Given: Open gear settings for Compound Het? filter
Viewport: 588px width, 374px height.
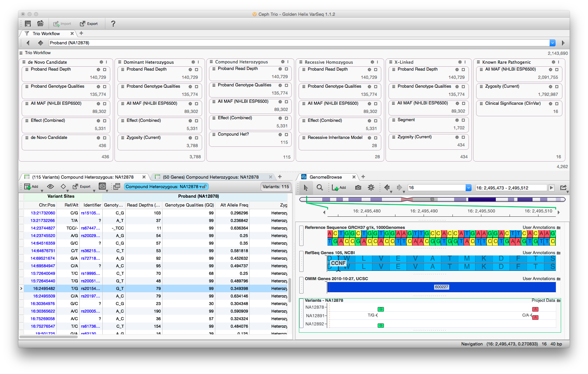Looking at the screenshot, I should (x=280, y=135).
